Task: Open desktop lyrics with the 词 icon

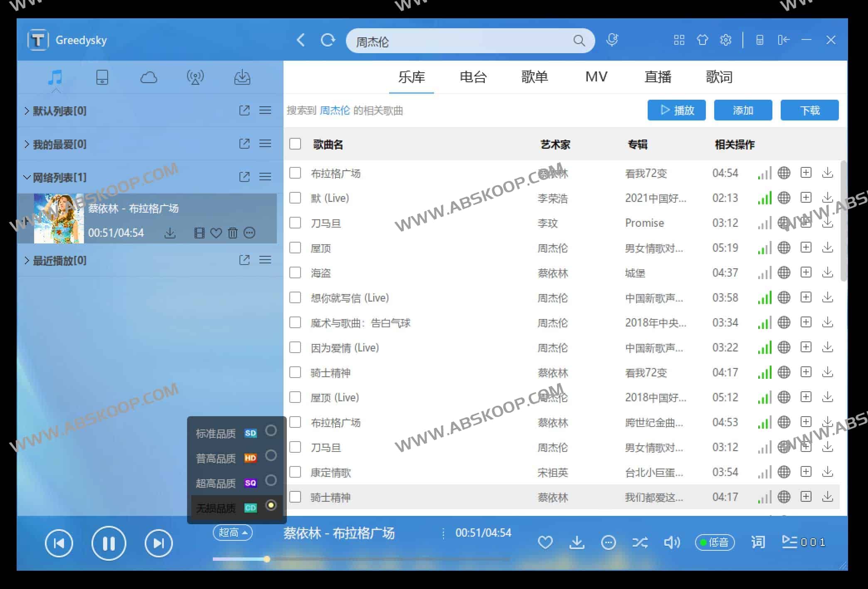Action: click(758, 542)
